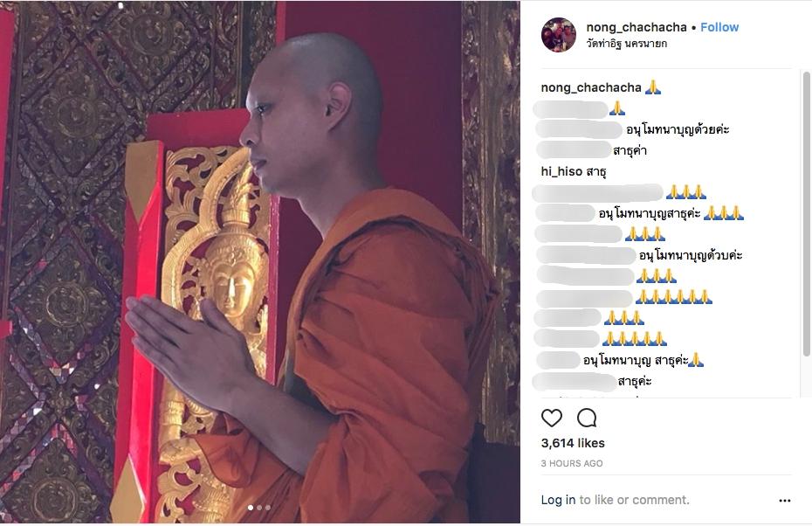Click blurred username beside อนุโมทนาบุญด้วยค่ะ comment
The height and width of the screenshot is (526, 812).
click(579, 129)
